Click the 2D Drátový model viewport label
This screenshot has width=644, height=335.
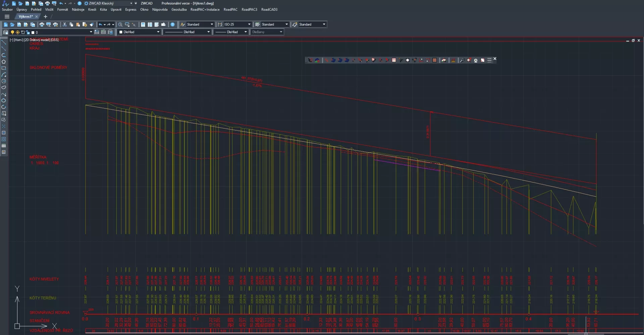[x=37, y=40]
